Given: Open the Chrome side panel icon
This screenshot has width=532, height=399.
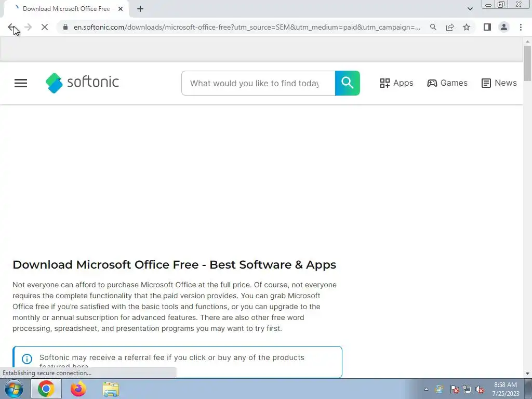Looking at the screenshot, I should [487, 27].
